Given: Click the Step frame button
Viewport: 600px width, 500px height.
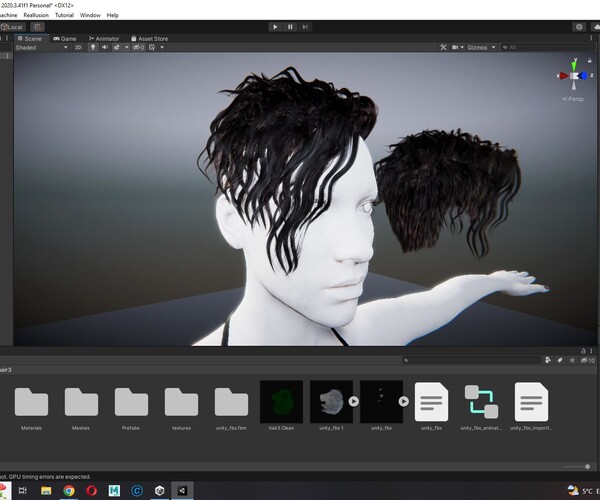Looking at the screenshot, I should (305, 27).
